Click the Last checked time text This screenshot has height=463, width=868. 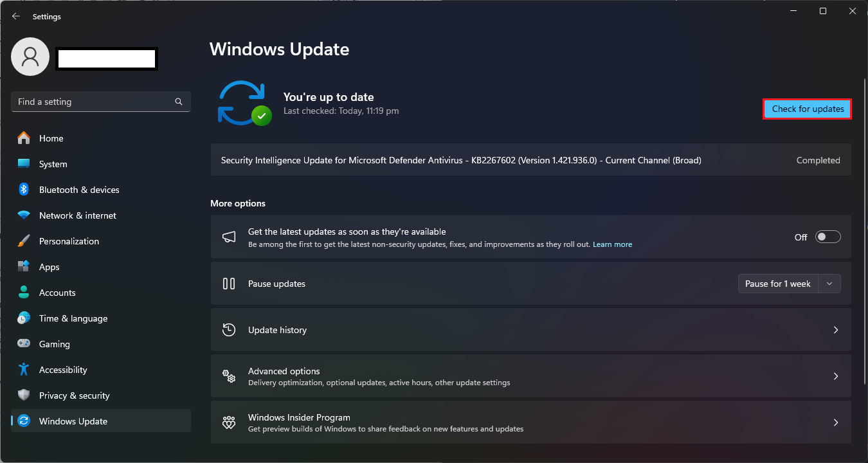point(341,111)
